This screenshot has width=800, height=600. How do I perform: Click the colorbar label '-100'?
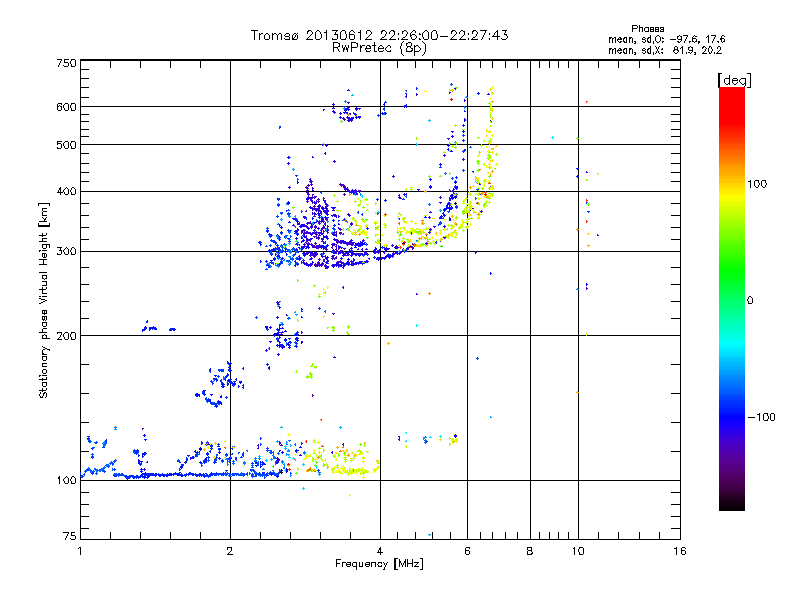(761, 417)
